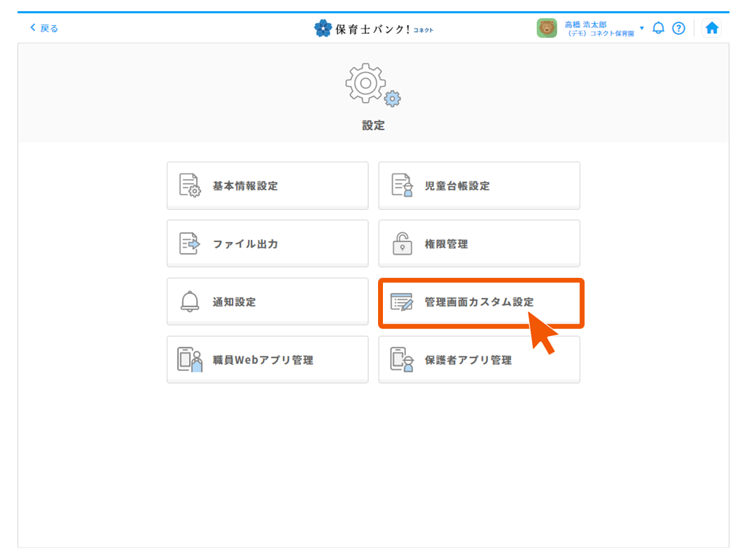747x560 pixels.
Task: Click the 権限管理 padlock icon
Action: click(x=401, y=244)
